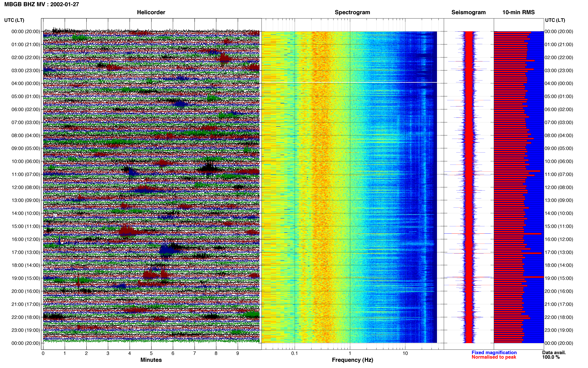Click helicorder minute tick label '9'
Screen dimensions: 588x368
238,353
